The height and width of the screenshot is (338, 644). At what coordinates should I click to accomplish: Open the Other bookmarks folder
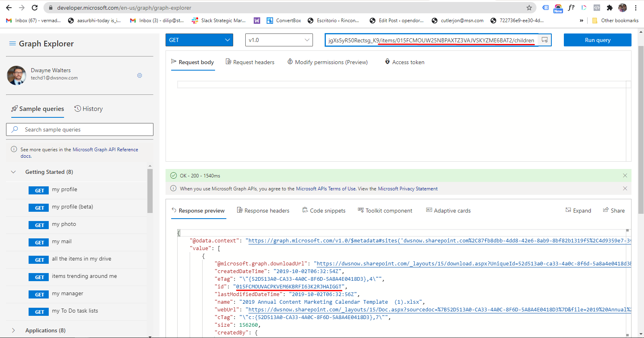615,21
